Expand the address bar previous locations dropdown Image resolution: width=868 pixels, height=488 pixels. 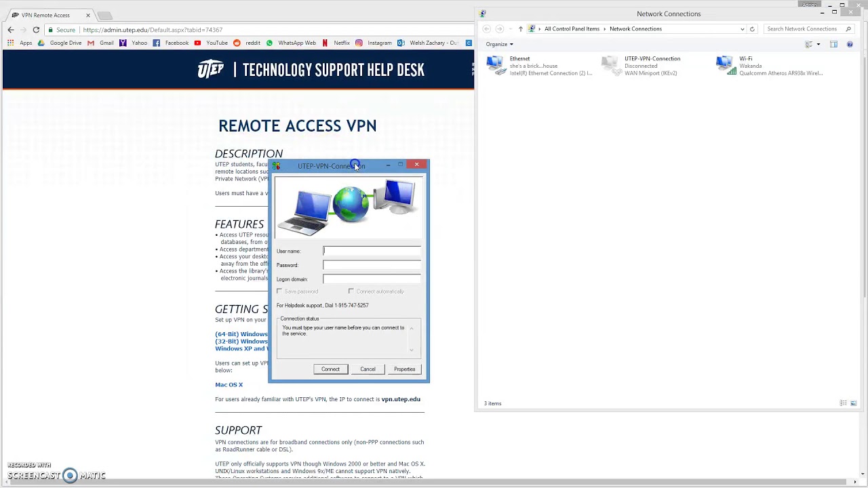click(x=742, y=28)
